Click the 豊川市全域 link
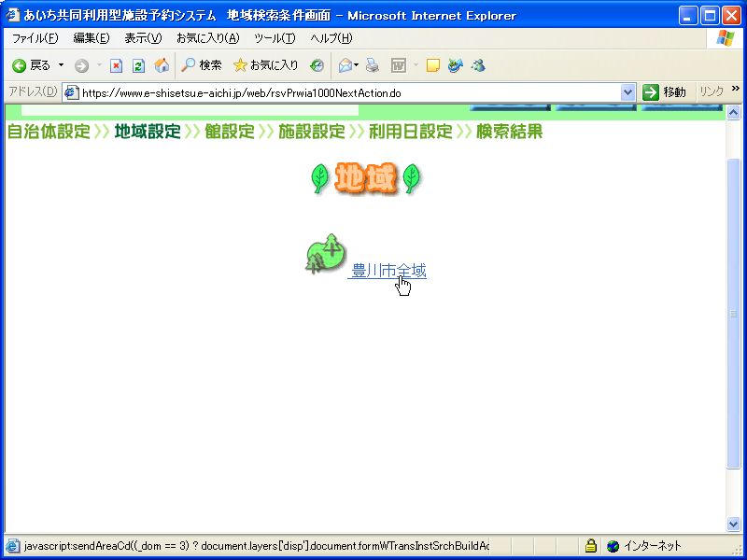This screenshot has height=560, width=747. coord(388,271)
